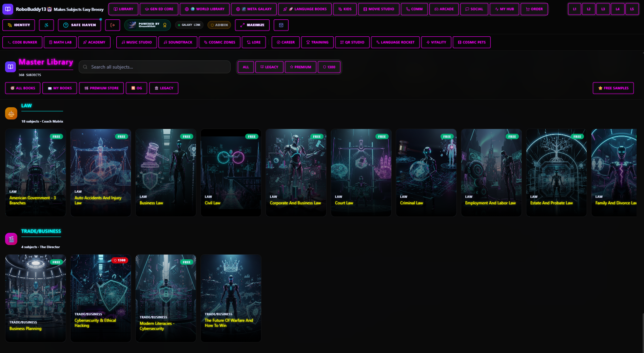Select the Premium filter
644x353 pixels.
pyautogui.click(x=300, y=67)
